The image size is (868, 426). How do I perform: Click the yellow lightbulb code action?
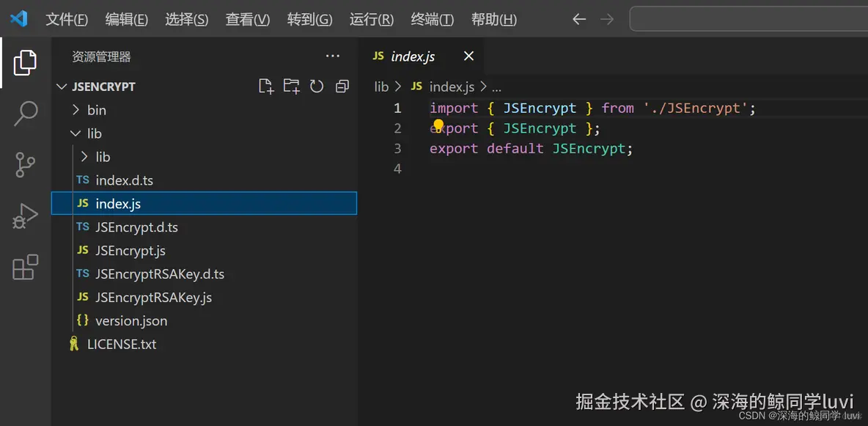pyautogui.click(x=438, y=126)
